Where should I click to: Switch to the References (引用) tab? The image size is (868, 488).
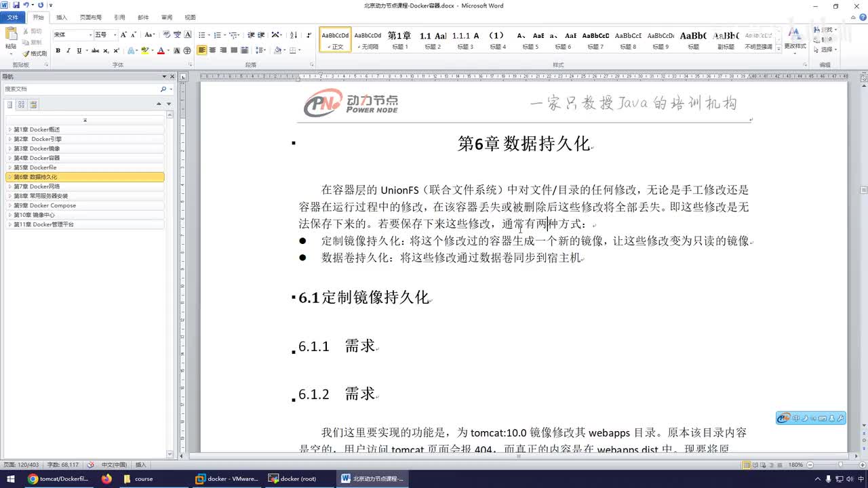click(x=120, y=18)
